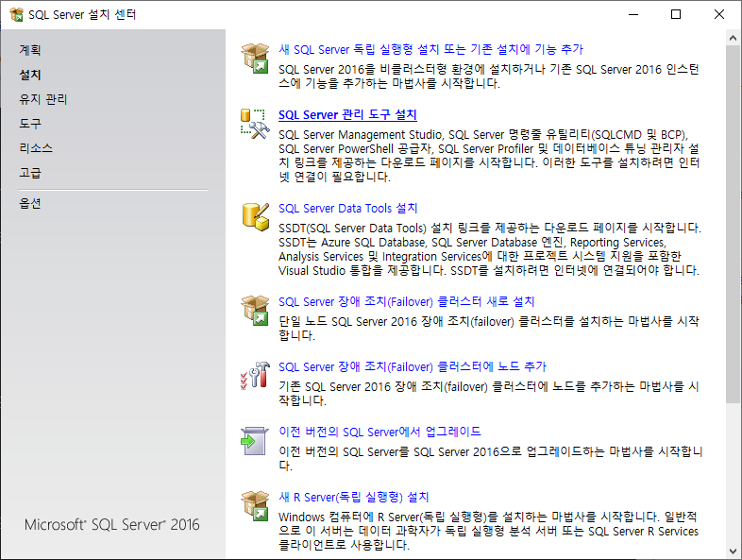
Task: Open SQL Server 관리 도구 설치 link
Action: point(347,114)
